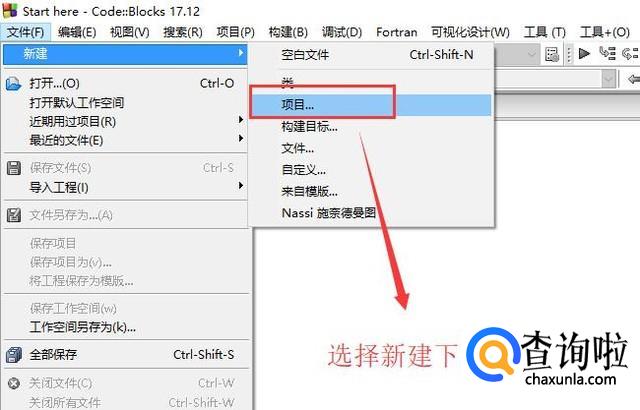Choose Nassi 施奈德曼图 option
This screenshot has width=640, height=410.
coord(329,213)
